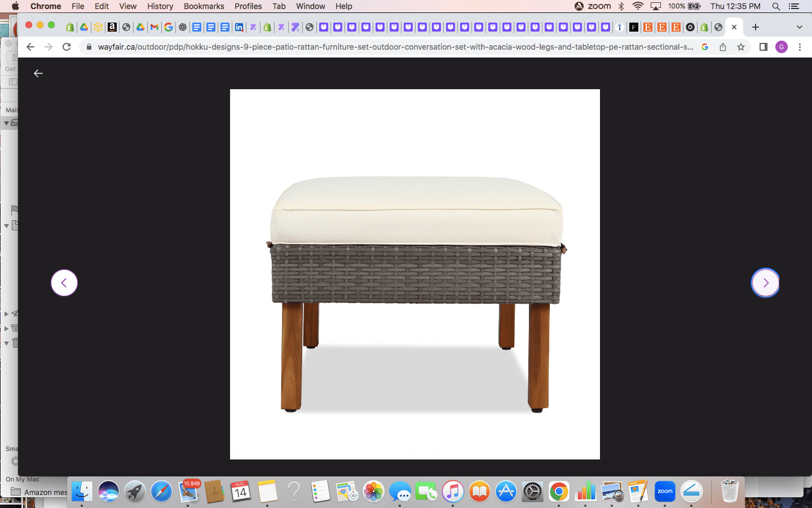Click the share icon in the address bar
The height and width of the screenshot is (508, 812).
723,47
